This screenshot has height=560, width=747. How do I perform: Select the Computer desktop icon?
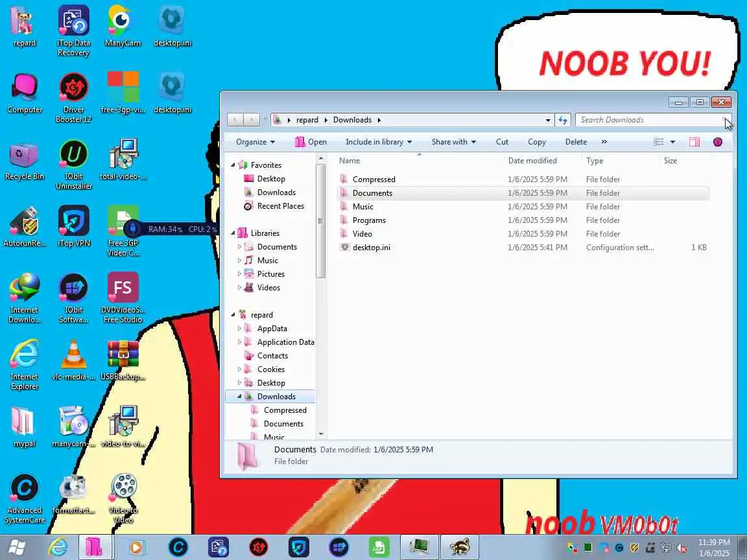click(x=24, y=93)
